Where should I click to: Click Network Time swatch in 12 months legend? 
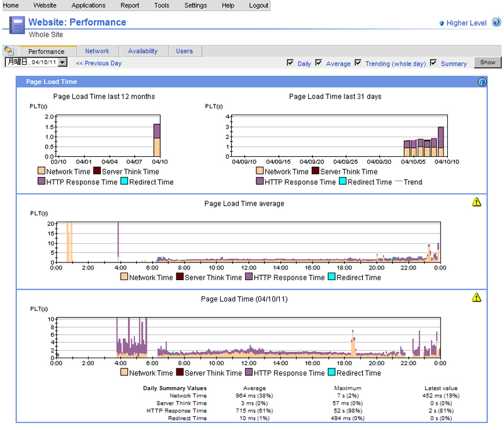[x=42, y=171]
